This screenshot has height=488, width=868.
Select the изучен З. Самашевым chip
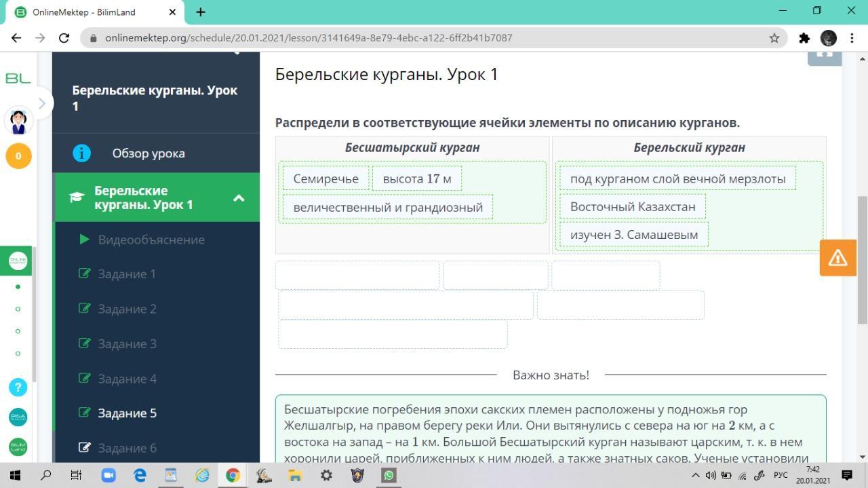pos(634,235)
